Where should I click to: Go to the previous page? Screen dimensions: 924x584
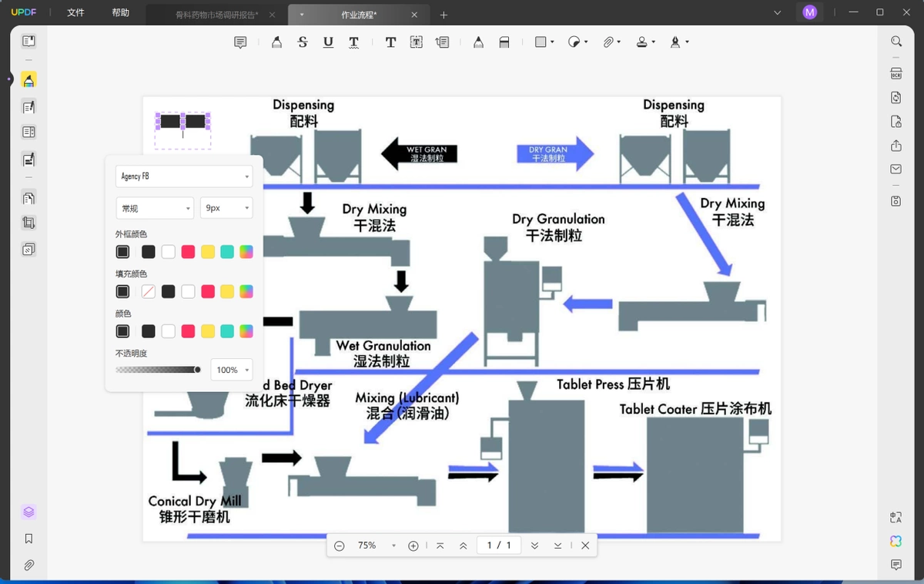[463, 545]
